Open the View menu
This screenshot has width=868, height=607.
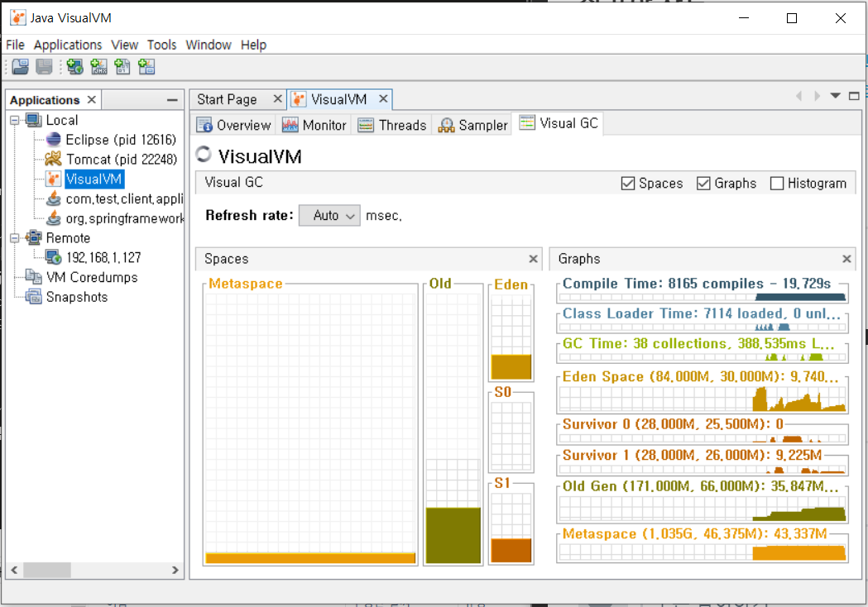[x=125, y=45]
